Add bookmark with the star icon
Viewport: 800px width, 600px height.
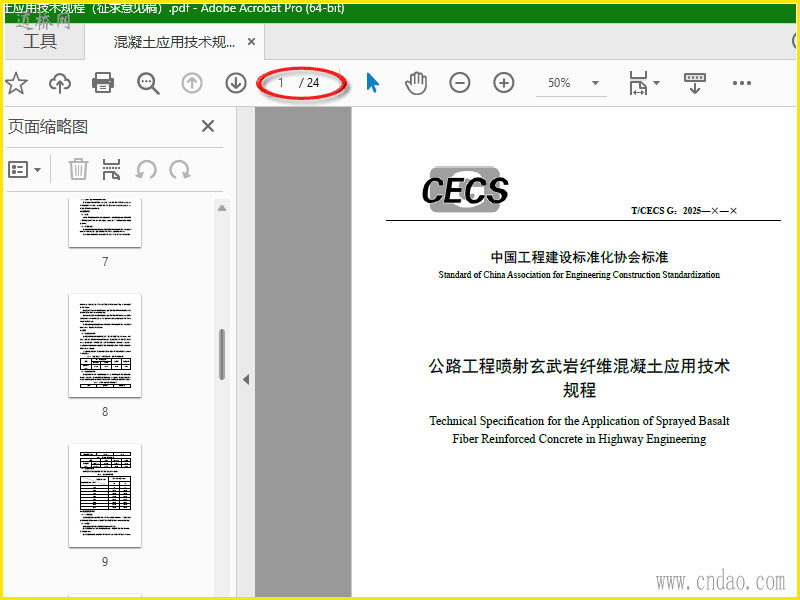16,83
